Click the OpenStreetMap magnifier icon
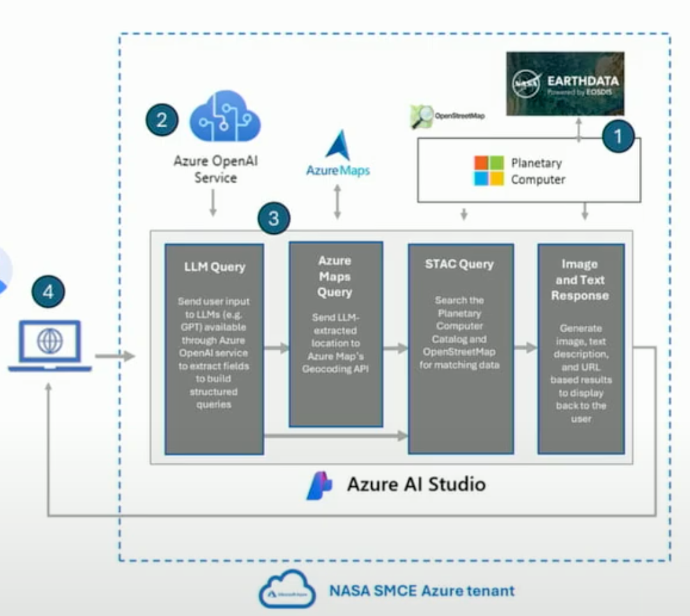The width and height of the screenshot is (690, 616). [x=422, y=116]
